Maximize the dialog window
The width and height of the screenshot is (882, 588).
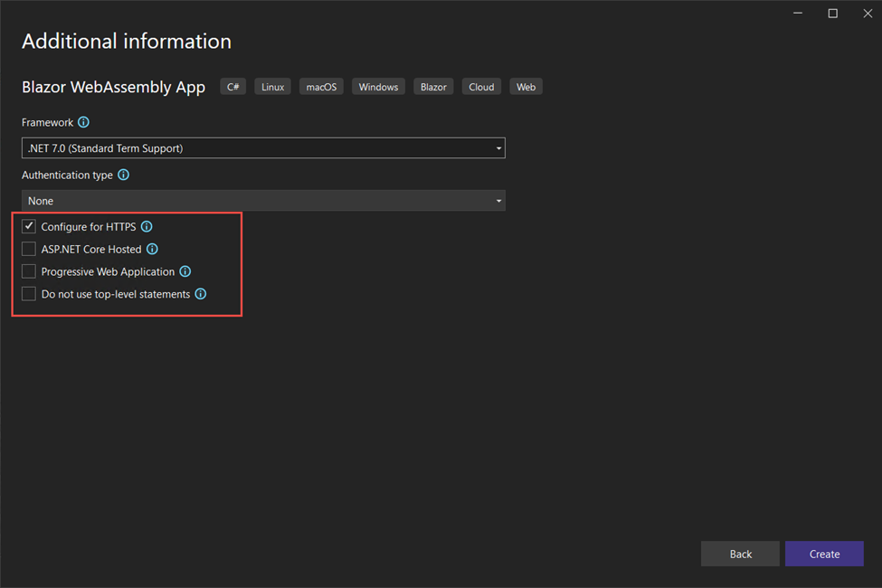(x=833, y=13)
